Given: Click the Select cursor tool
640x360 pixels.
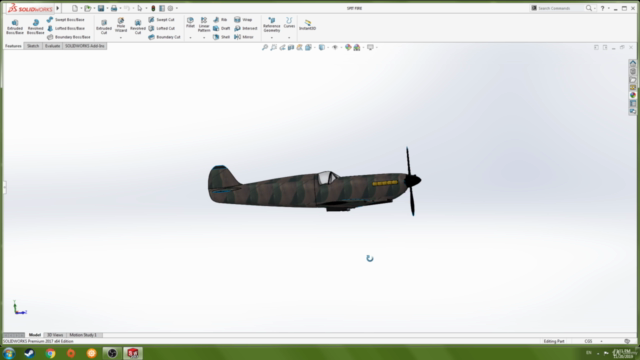Looking at the screenshot, I should pos(140,8).
